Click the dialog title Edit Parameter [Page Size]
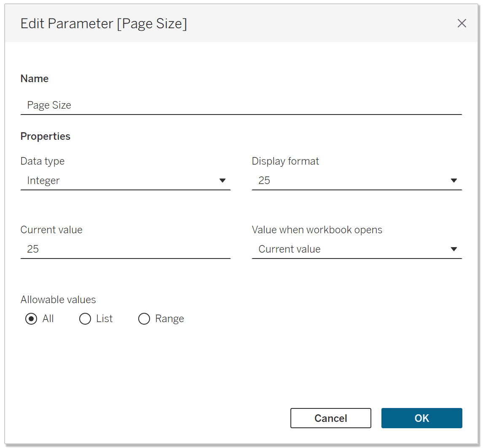The image size is (483, 448). pos(104,24)
